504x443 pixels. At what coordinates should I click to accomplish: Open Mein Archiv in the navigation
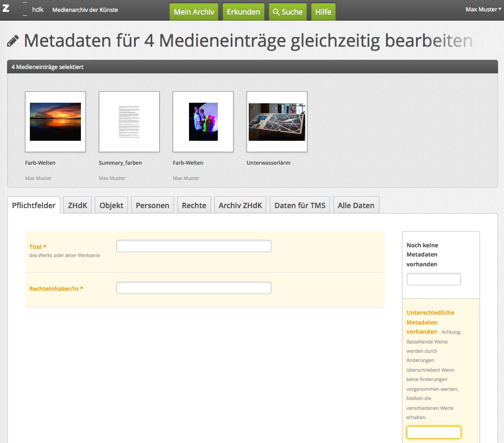pos(194,12)
